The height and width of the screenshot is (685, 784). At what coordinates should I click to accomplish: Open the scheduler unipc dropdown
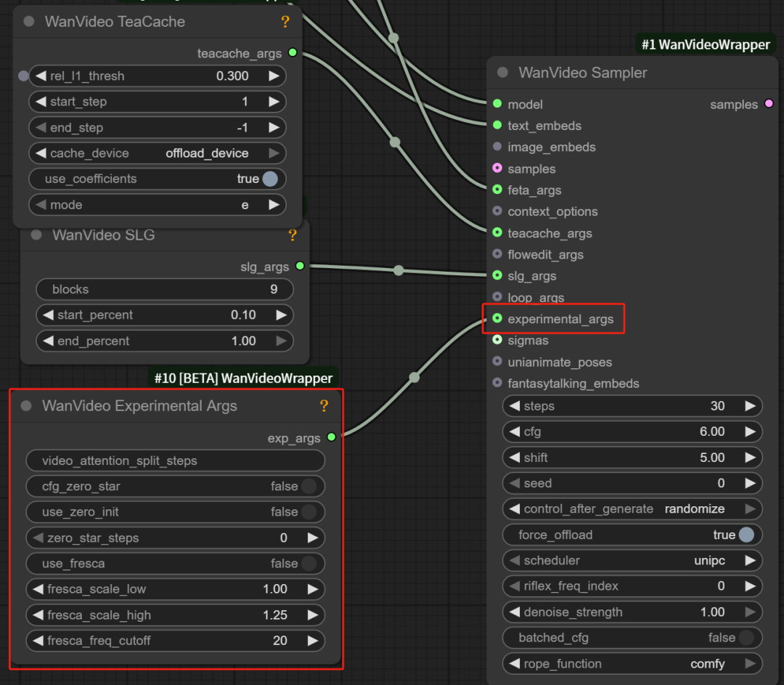point(632,561)
